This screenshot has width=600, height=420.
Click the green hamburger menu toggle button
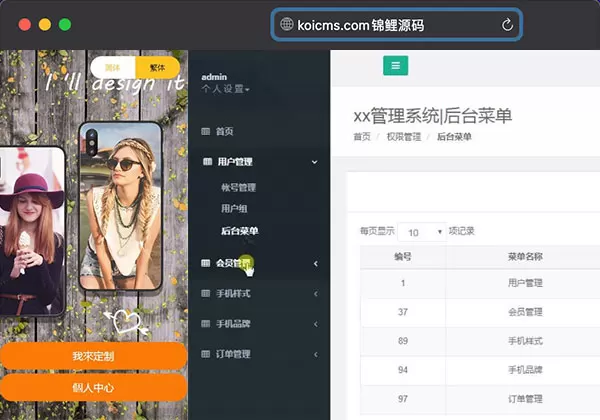395,65
